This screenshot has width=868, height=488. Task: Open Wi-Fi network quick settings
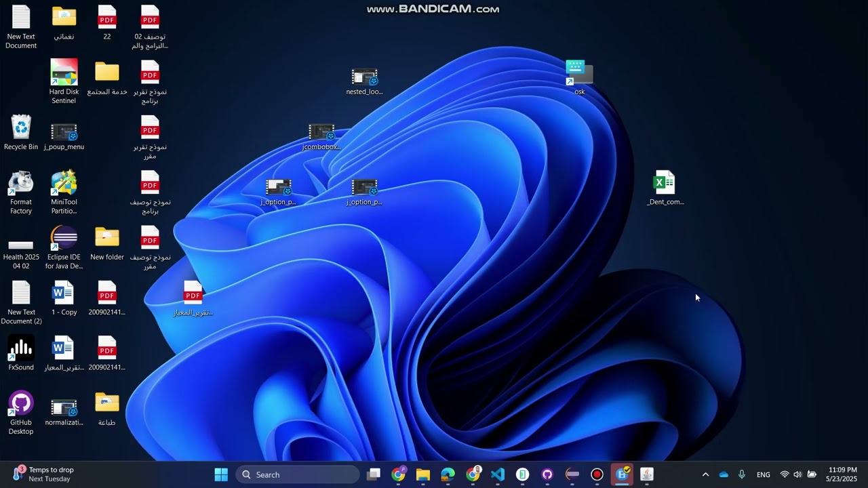click(785, 474)
